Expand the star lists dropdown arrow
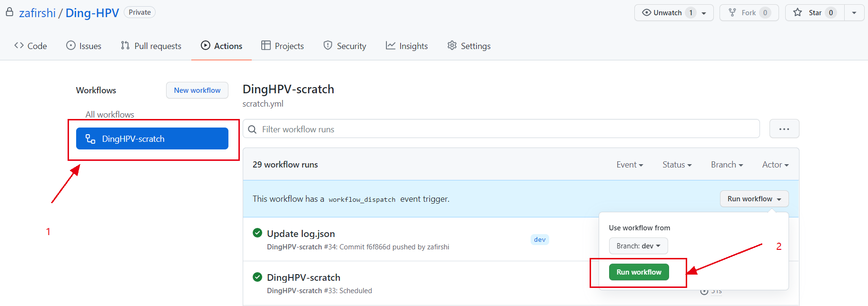Viewport: 868px width, 306px height. 854,13
